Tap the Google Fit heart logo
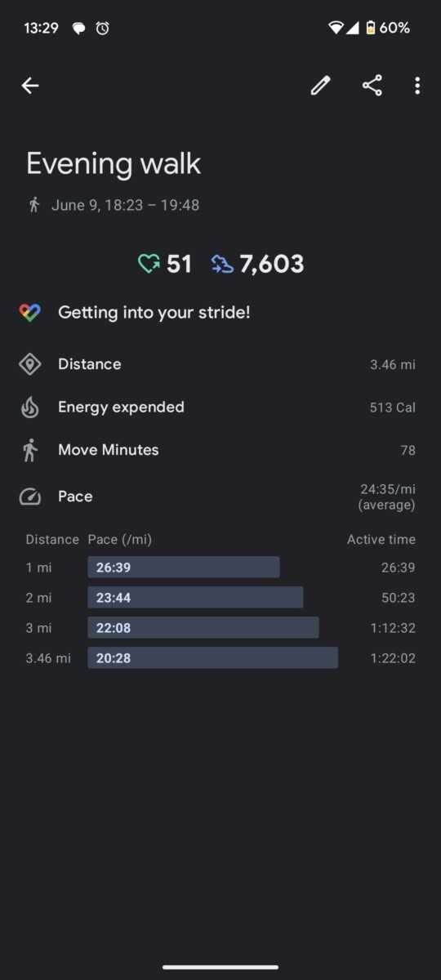441x980 pixels. pyautogui.click(x=30, y=313)
